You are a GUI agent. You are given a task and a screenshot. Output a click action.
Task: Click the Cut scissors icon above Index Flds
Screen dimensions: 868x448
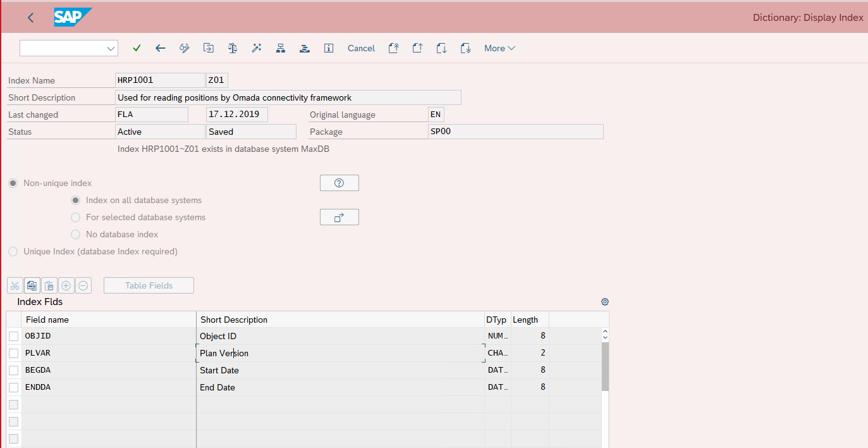click(15, 285)
